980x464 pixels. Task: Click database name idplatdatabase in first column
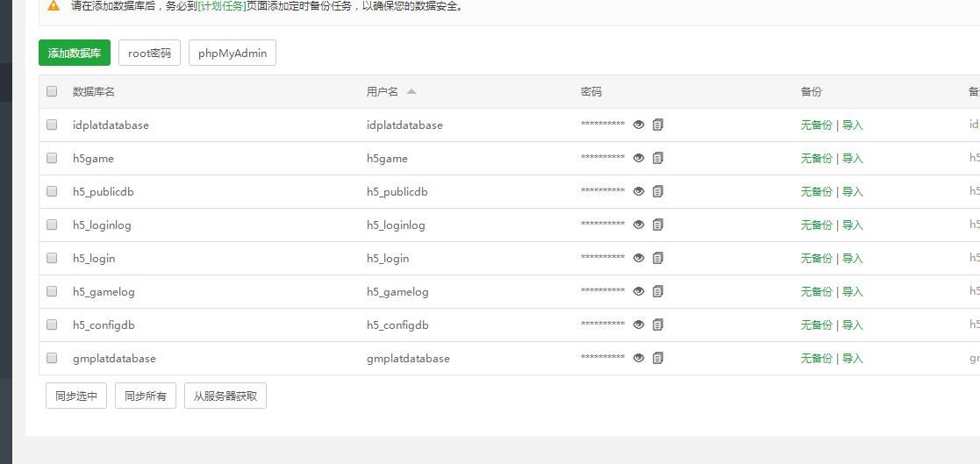[111, 125]
